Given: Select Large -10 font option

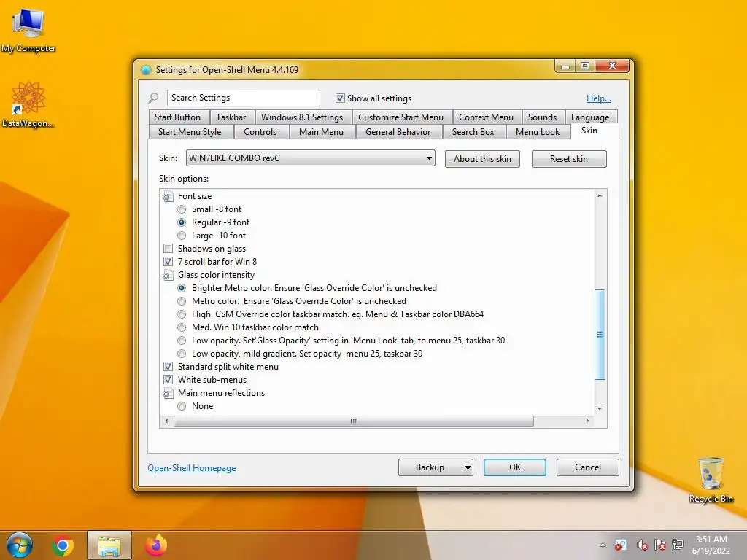Looking at the screenshot, I should click(x=182, y=236).
